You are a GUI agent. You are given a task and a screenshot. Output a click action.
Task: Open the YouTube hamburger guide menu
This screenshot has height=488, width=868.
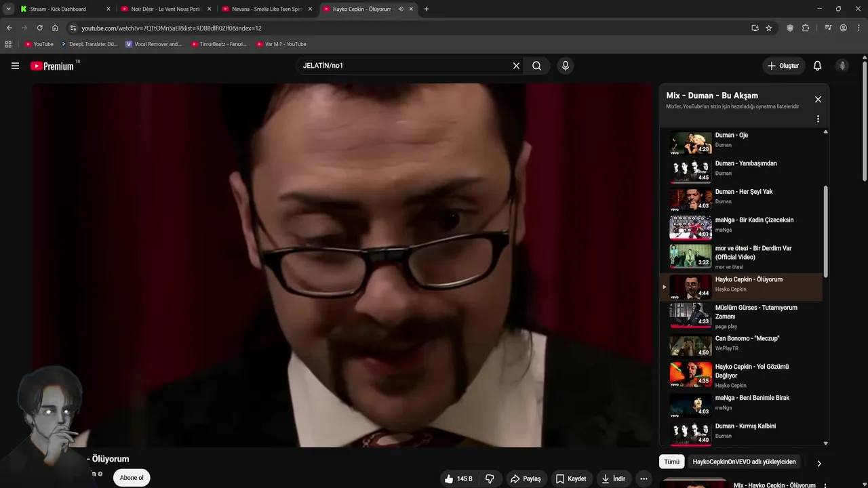pyautogui.click(x=15, y=66)
